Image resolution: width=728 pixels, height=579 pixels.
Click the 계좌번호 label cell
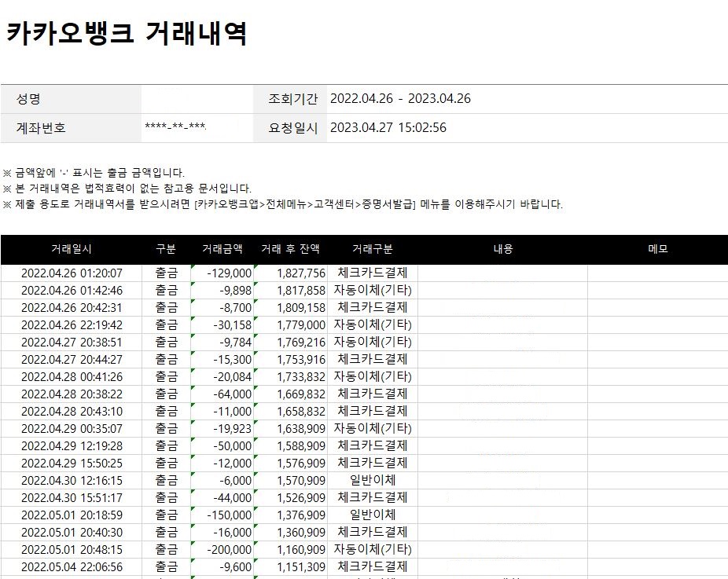coord(71,128)
